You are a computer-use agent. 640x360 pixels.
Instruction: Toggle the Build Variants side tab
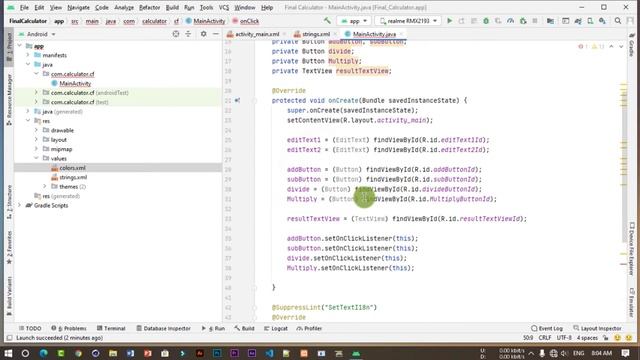coord(9,296)
